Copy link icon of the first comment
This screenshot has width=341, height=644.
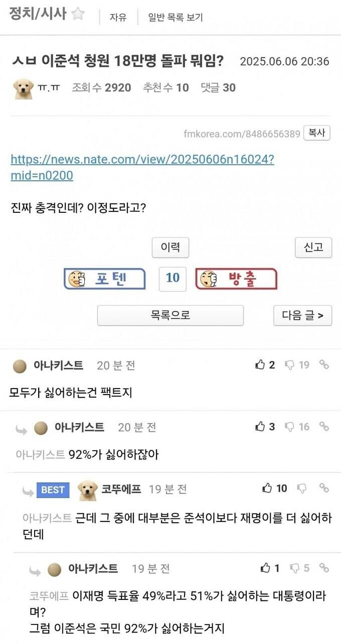pos(324,365)
